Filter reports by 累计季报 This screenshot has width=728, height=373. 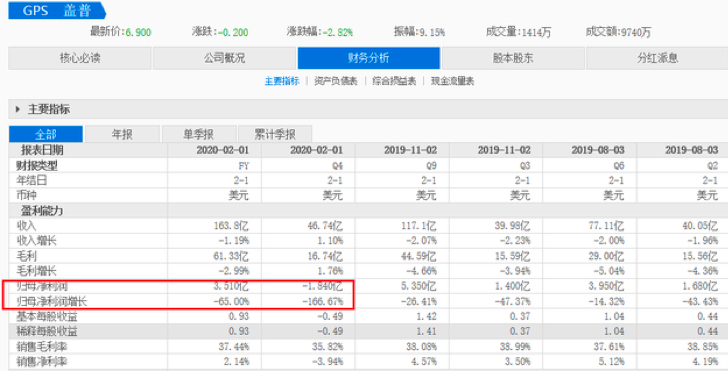click(x=275, y=134)
